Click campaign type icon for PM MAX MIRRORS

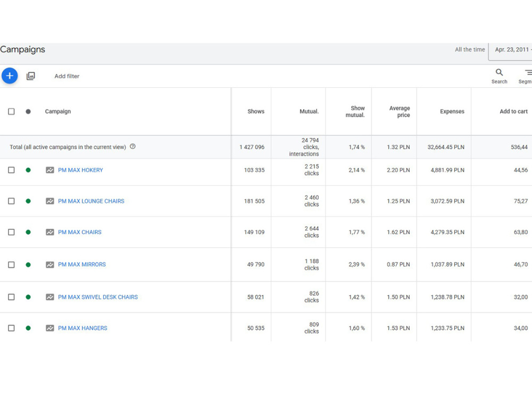(x=50, y=264)
